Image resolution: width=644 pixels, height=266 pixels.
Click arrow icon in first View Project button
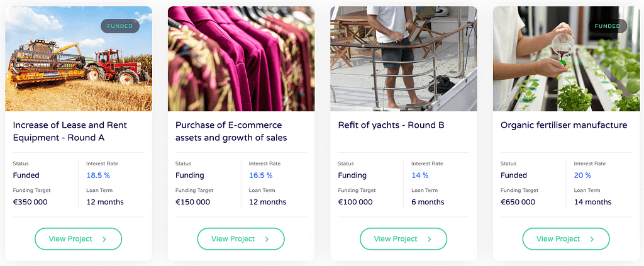(x=104, y=239)
